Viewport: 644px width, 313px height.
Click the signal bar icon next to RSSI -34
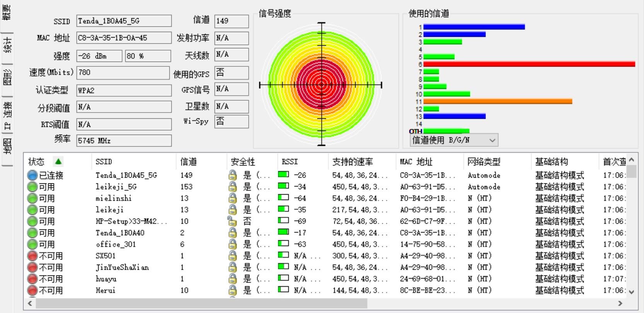point(283,186)
